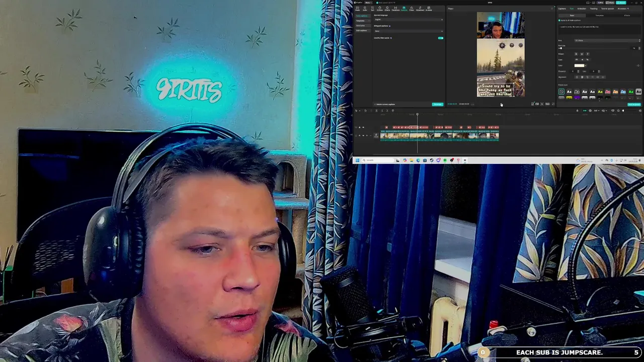Toggle bold B in Pattern row
Viewport: 644px width, 362px height.
click(576, 54)
